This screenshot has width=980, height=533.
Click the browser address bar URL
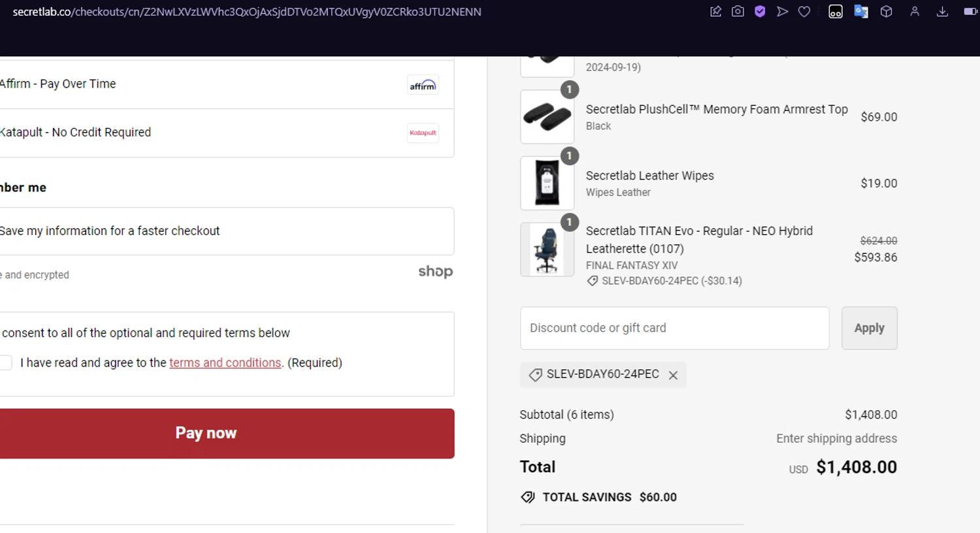click(x=247, y=12)
